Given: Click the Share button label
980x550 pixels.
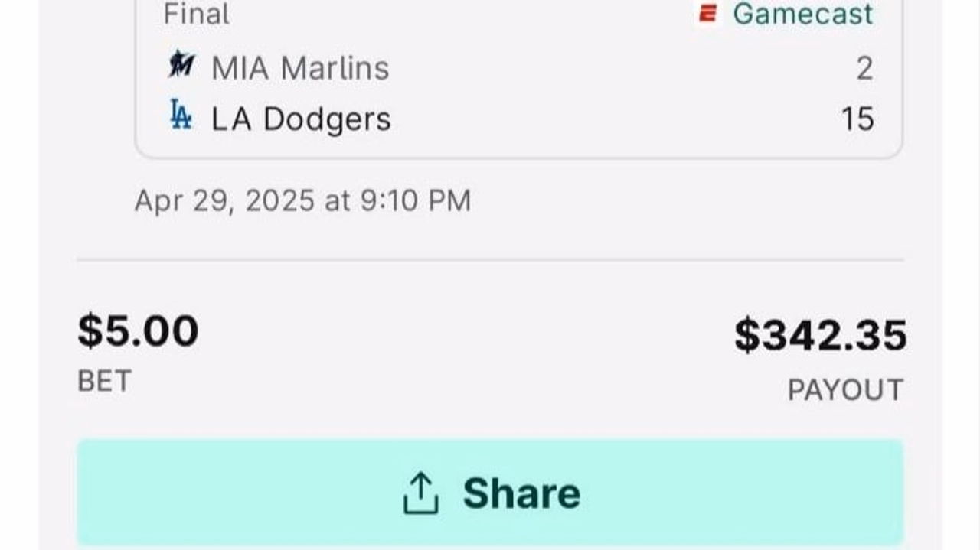Looking at the screenshot, I should pyautogui.click(x=521, y=493).
